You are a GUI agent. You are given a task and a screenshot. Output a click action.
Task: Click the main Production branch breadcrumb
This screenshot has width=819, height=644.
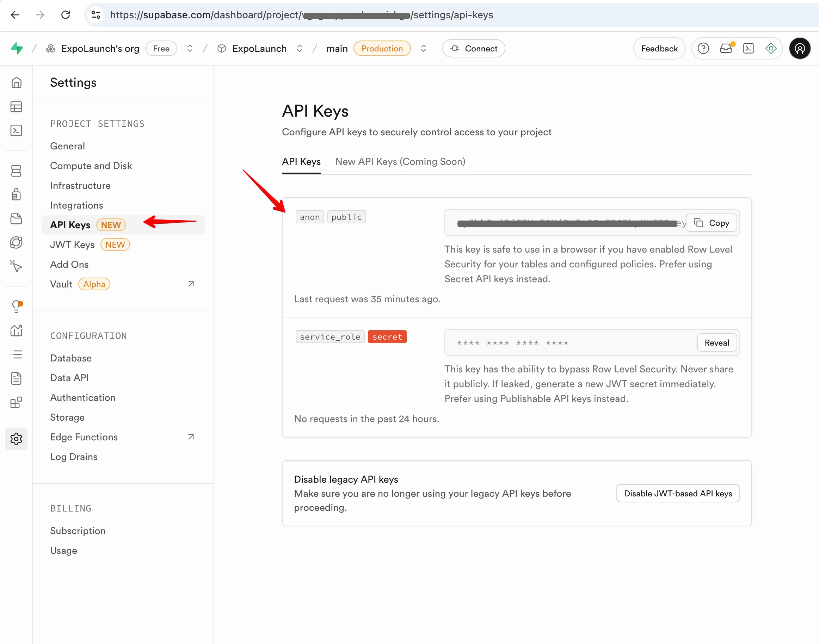pyautogui.click(x=368, y=48)
